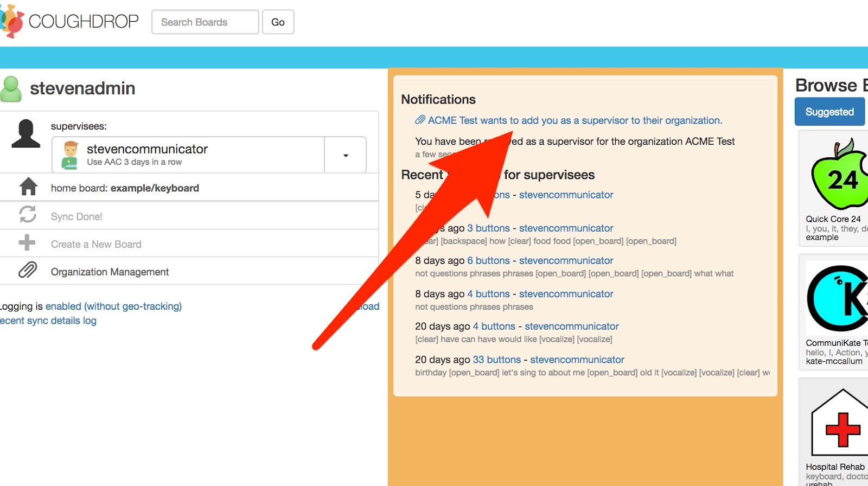This screenshot has width=868, height=486.
Task: Click the paperclip icon in Notifications
Action: coord(420,120)
